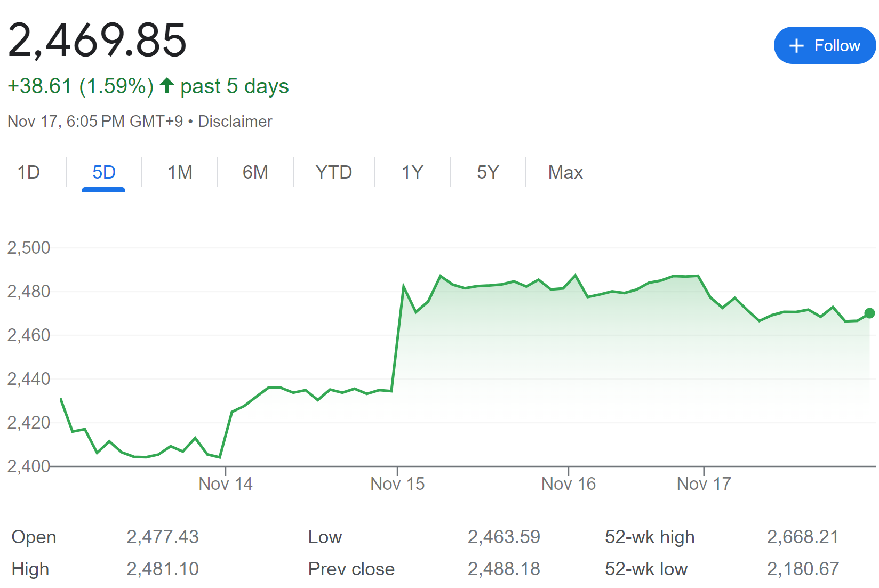Follow this stock index
The height and width of the screenshot is (588, 879).
click(x=824, y=46)
